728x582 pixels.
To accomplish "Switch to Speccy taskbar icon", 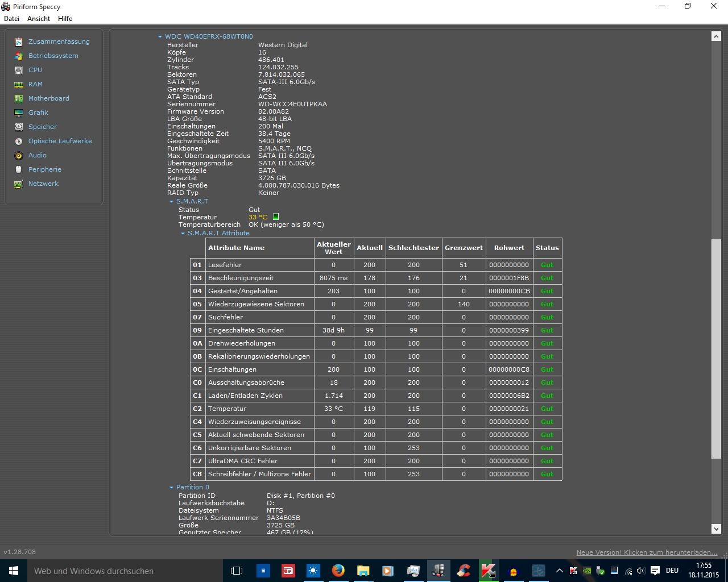I will (x=439, y=571).
